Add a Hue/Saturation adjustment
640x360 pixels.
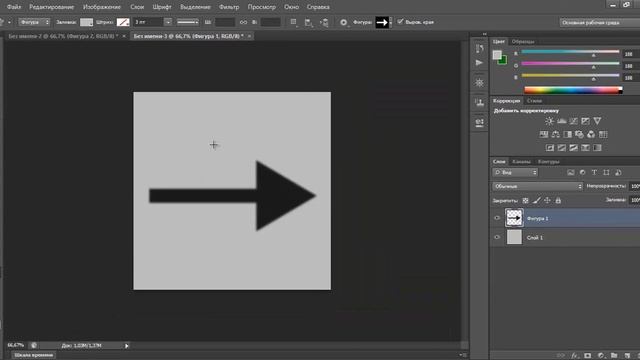[544, 134]
